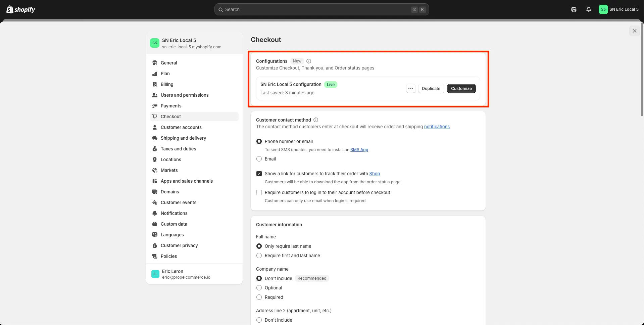This screenshot has width=644, height=325.
Task: Duplicate the SN Eric Local 5 configuration
Action: tap(431, 89)
